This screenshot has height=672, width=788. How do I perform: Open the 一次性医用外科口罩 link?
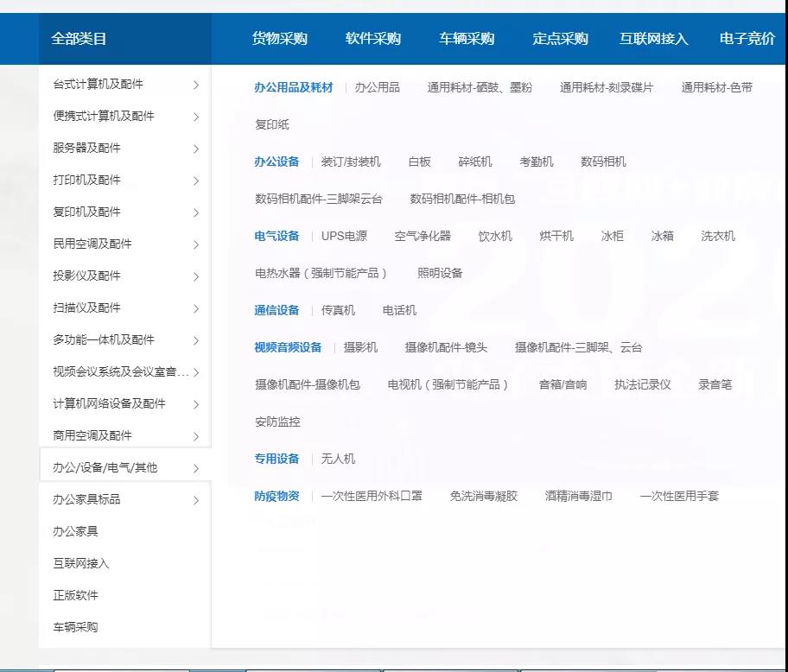372,496
